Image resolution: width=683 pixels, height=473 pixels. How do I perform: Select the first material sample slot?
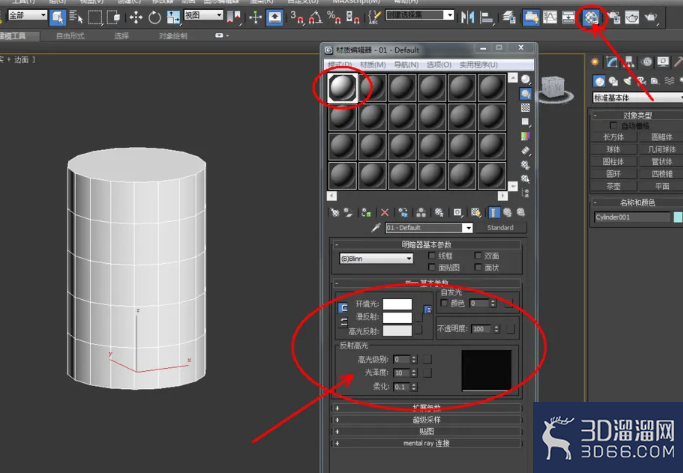(342, 88)
